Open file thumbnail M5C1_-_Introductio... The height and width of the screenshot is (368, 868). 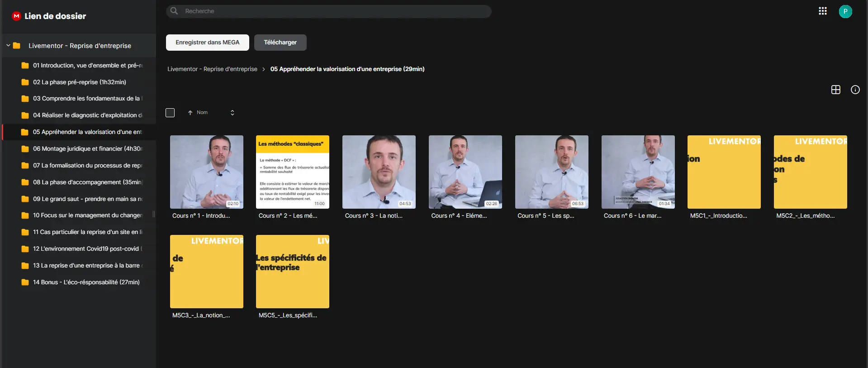pyautogui.click(x=724, y=172)
